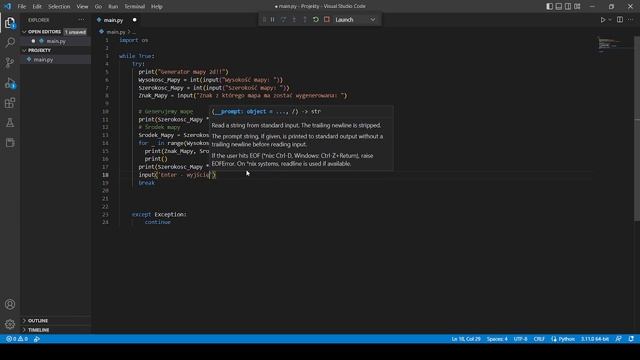Image resolution: width=640 pixels, height=360 pixels.
Task: Open the Go menu
Action: click(x=98, y=7)
